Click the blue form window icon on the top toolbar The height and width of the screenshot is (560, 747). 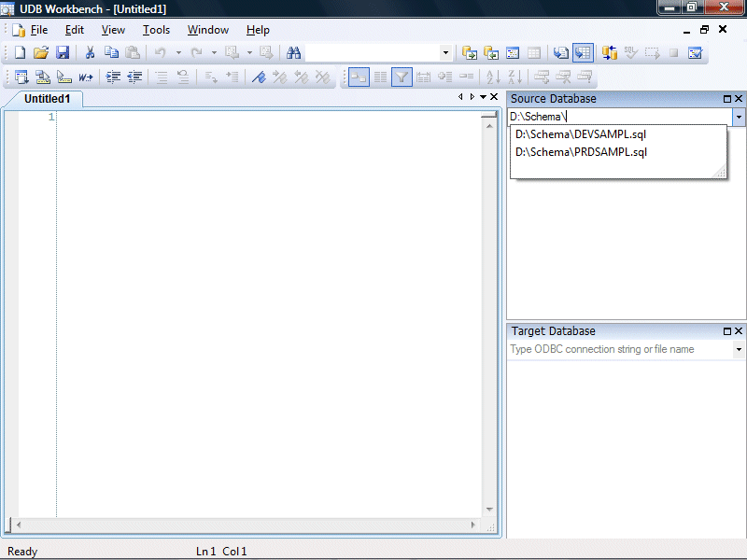coord(513,53)
